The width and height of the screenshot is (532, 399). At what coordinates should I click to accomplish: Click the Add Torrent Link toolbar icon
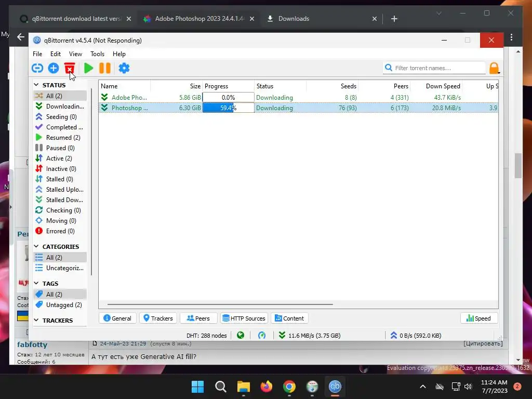pyautogui.click(x=37, y=68)
